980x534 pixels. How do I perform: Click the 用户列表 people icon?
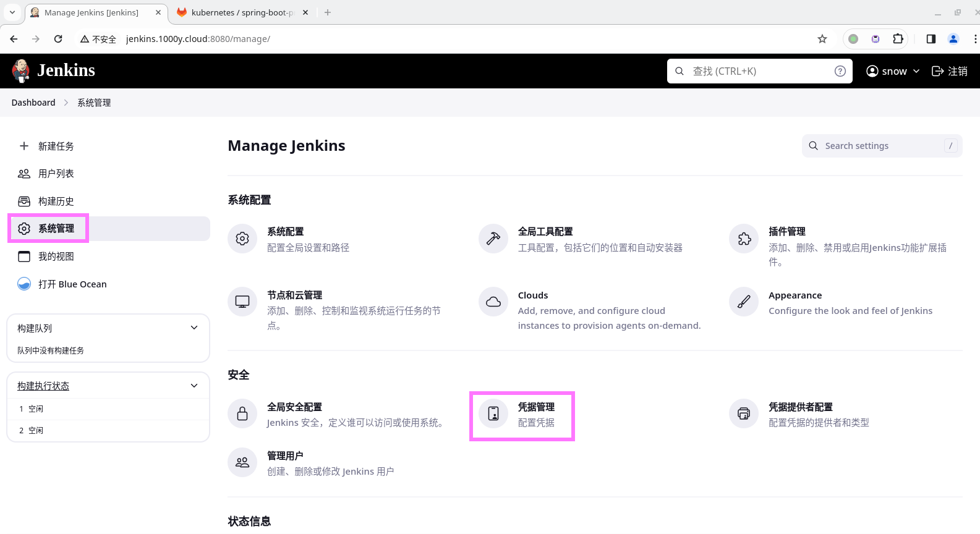tap(24, 174)
